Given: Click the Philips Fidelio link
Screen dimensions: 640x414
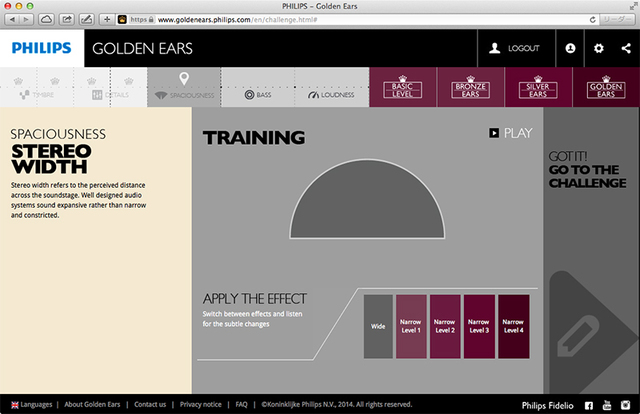Looking at the screenshot, I should coord(547,405).
